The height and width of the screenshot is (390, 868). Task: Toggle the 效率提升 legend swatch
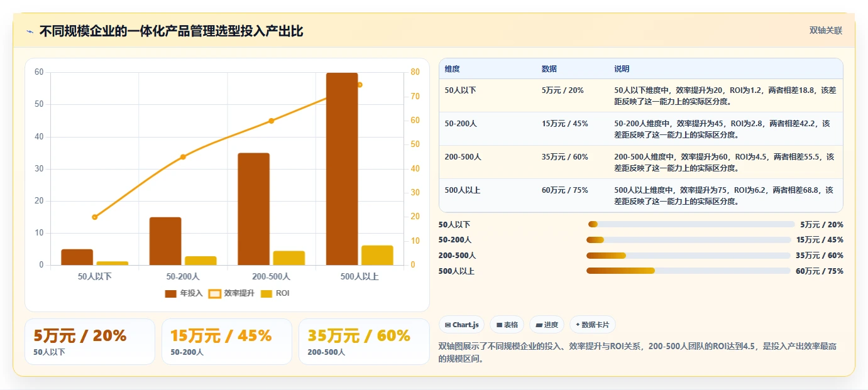click(215, 293)
